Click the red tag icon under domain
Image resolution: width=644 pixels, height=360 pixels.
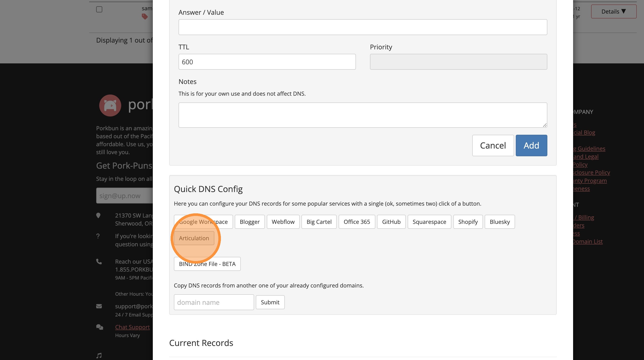144,17
